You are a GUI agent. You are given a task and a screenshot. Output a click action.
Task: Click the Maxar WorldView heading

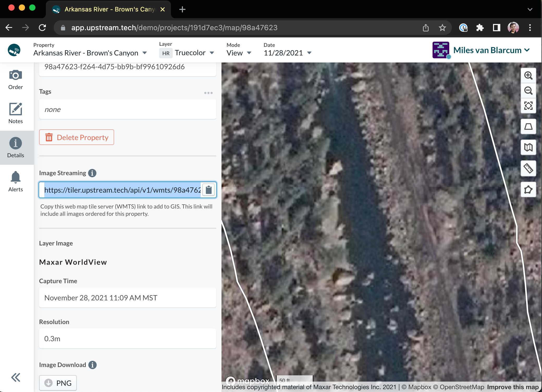(73, 262)
